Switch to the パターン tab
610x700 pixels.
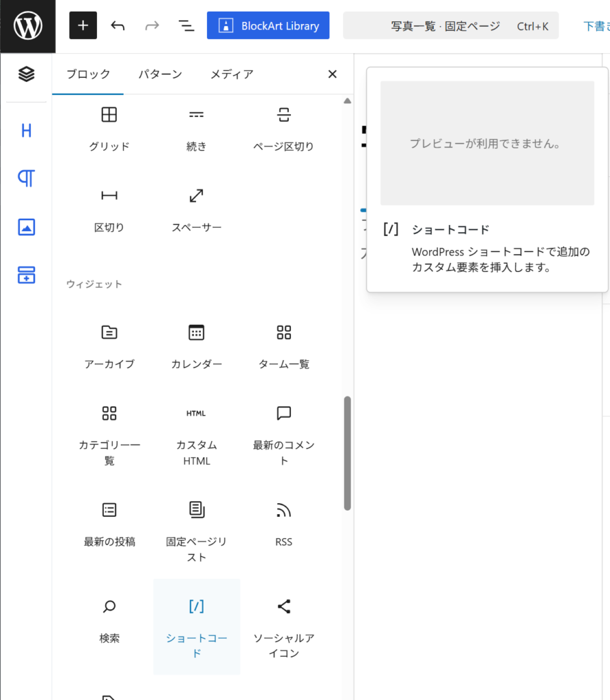pyautogui.click(x=161, y=74)
